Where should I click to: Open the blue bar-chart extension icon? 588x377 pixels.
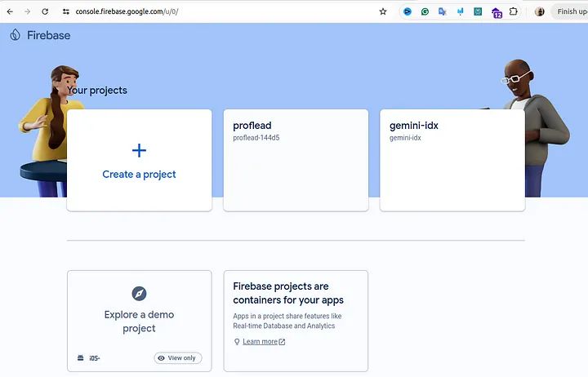[x=460, y=11]
